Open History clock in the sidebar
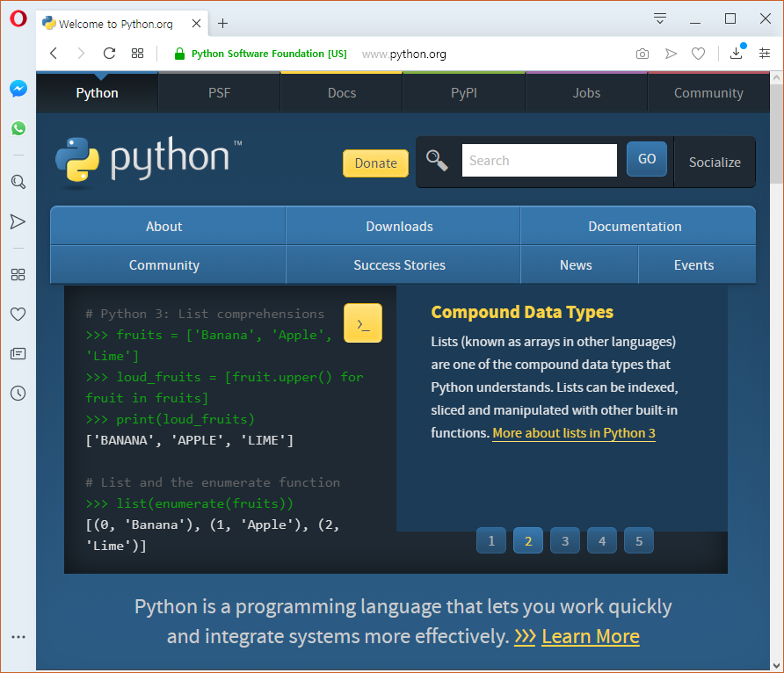 [x=18, y=394]
